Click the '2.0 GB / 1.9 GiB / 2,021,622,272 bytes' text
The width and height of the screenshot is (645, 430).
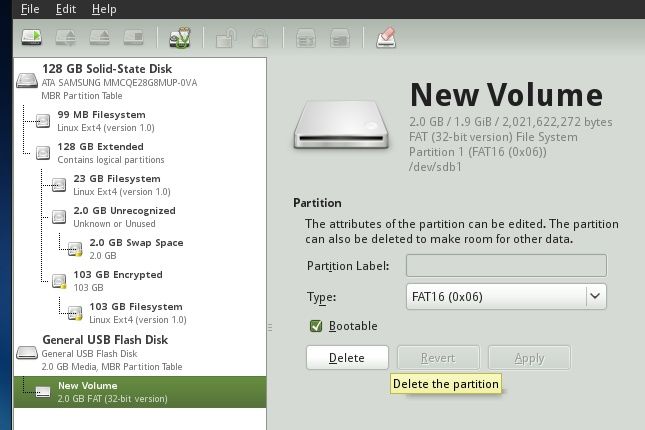tap(510, 122)
